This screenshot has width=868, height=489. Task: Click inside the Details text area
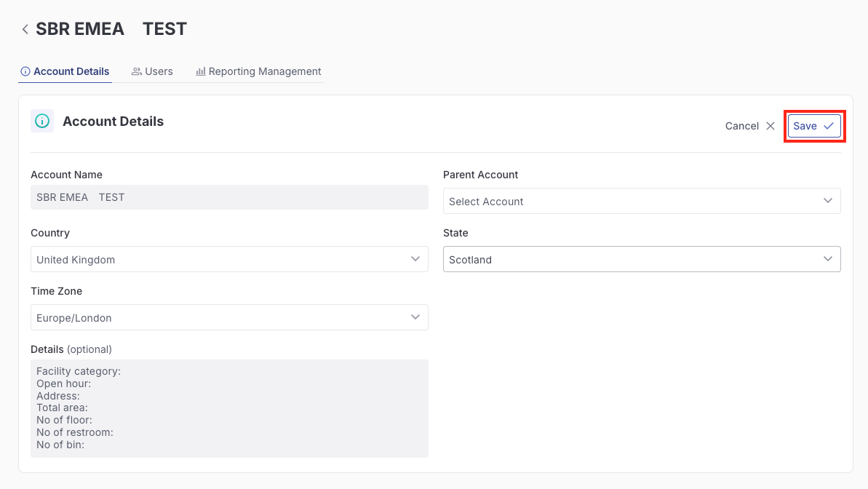pyautogui.click(x=229, y=408)
